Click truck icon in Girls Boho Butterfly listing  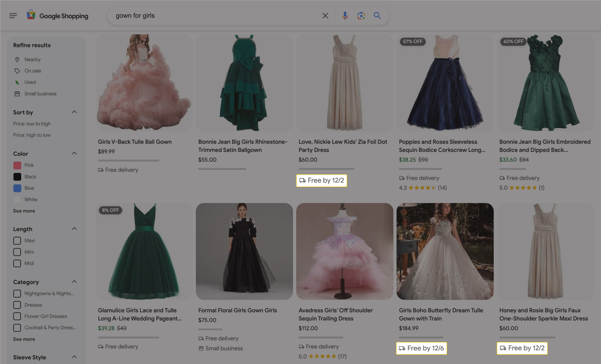click(402, 348)
